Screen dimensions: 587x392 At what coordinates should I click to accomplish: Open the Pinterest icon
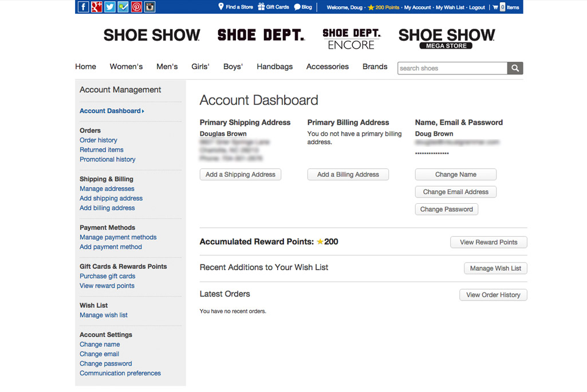click(x=136, y=7)
